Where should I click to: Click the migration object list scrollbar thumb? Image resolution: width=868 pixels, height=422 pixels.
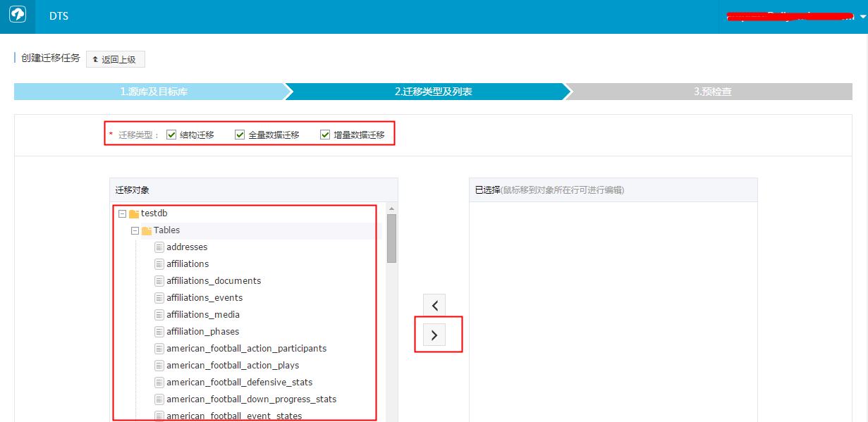pos(391,238)
